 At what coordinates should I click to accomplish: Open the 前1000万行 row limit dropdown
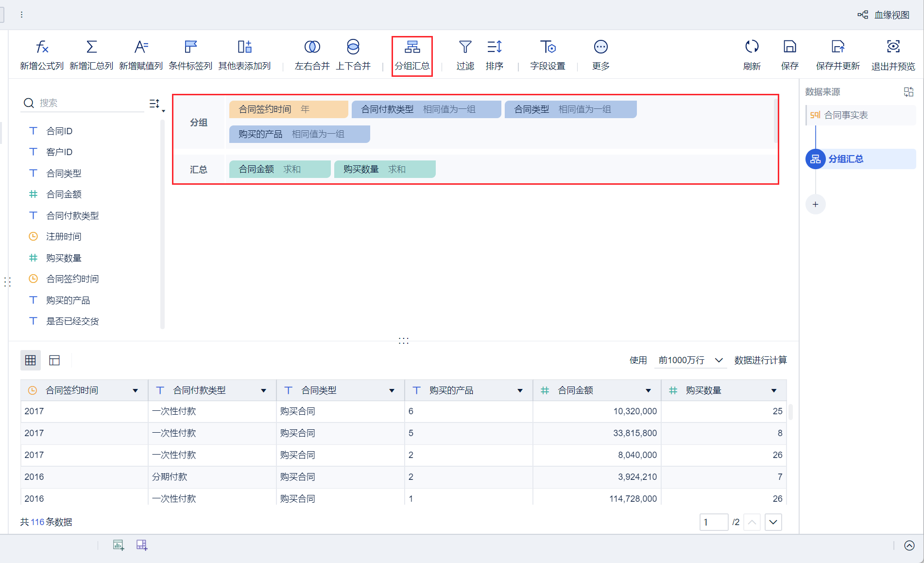[x=690, y=360]
